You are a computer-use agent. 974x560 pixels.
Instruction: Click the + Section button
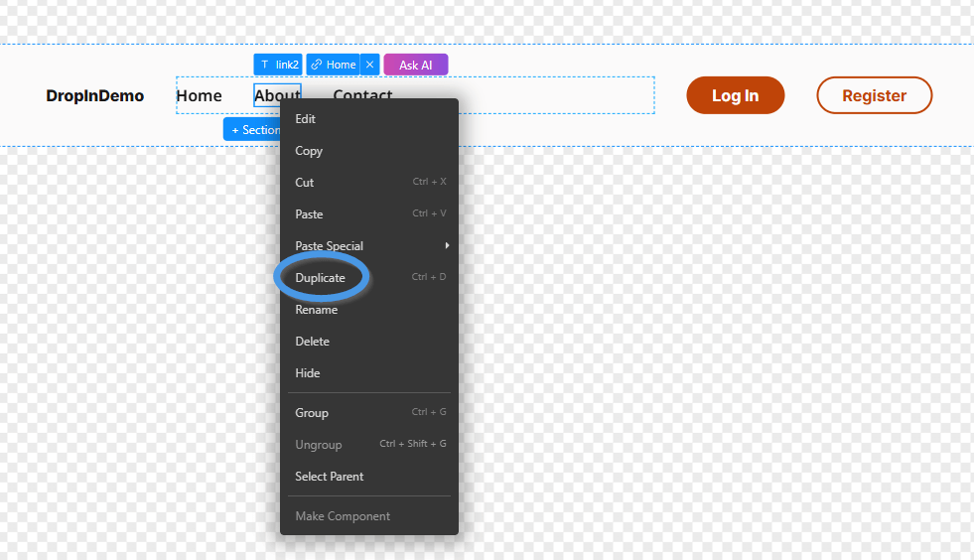coord(252,129)
